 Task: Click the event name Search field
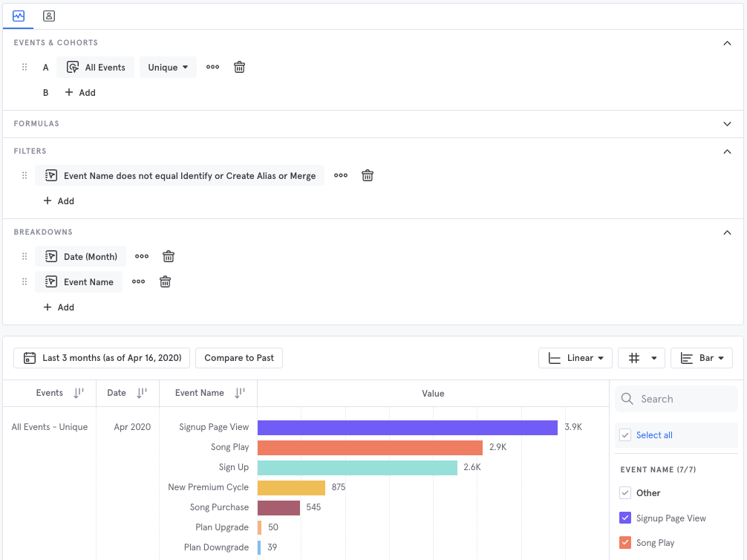click(676, 399)
